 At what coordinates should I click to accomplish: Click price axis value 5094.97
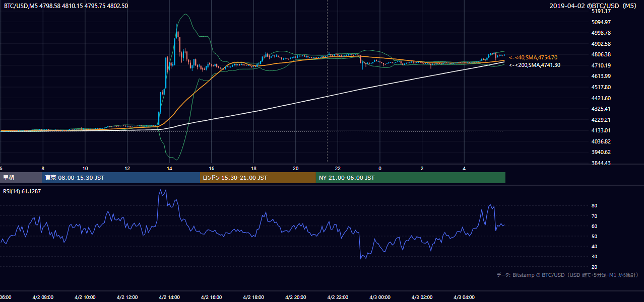click(x=601, y=22)
